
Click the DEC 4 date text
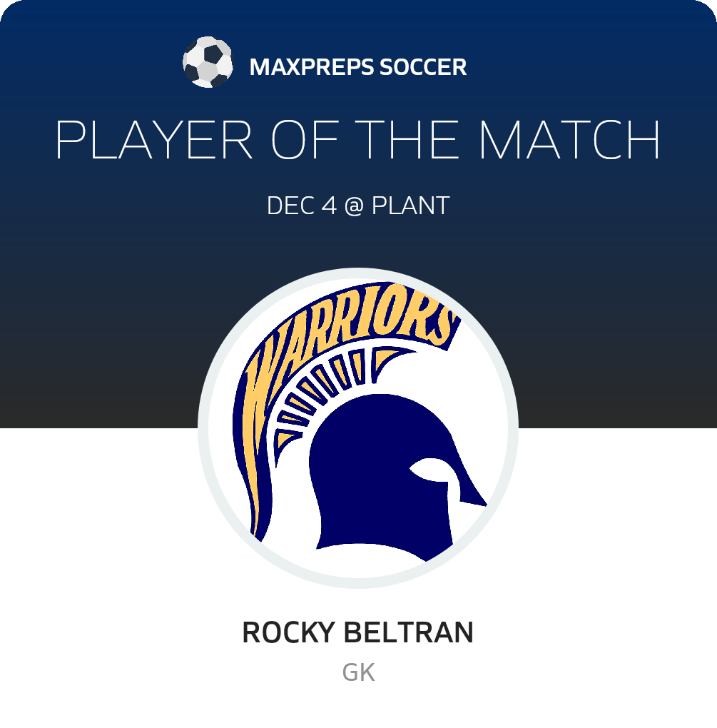(x=302, y=206)
